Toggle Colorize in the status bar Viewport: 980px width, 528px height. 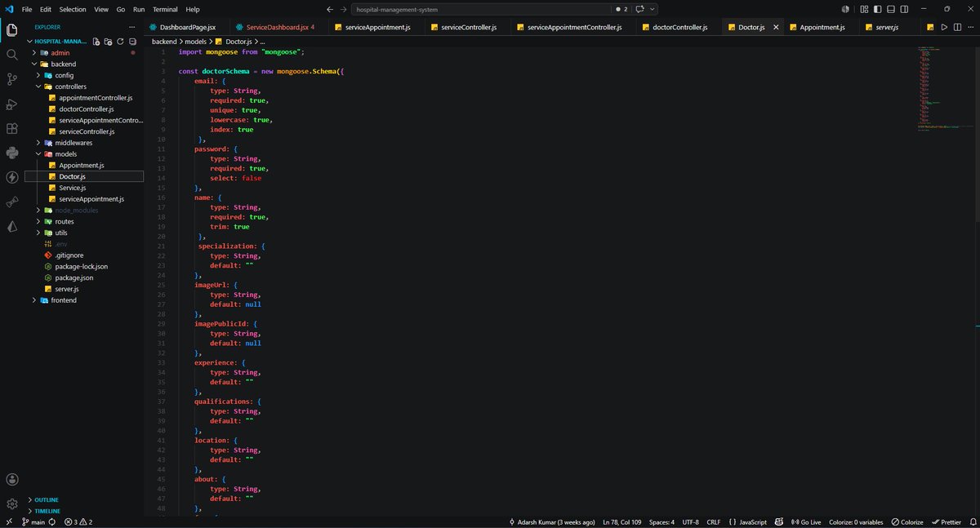coord(906,522)
